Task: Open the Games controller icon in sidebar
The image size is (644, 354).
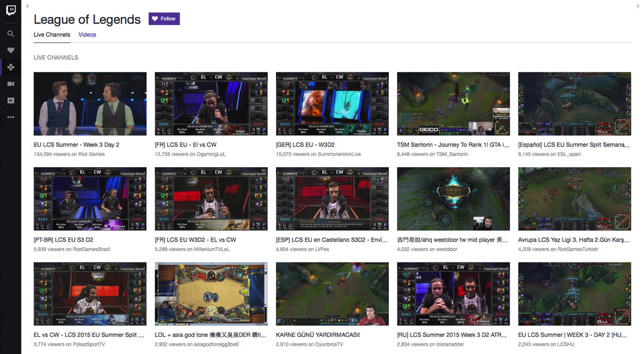Action: point(11,67)
